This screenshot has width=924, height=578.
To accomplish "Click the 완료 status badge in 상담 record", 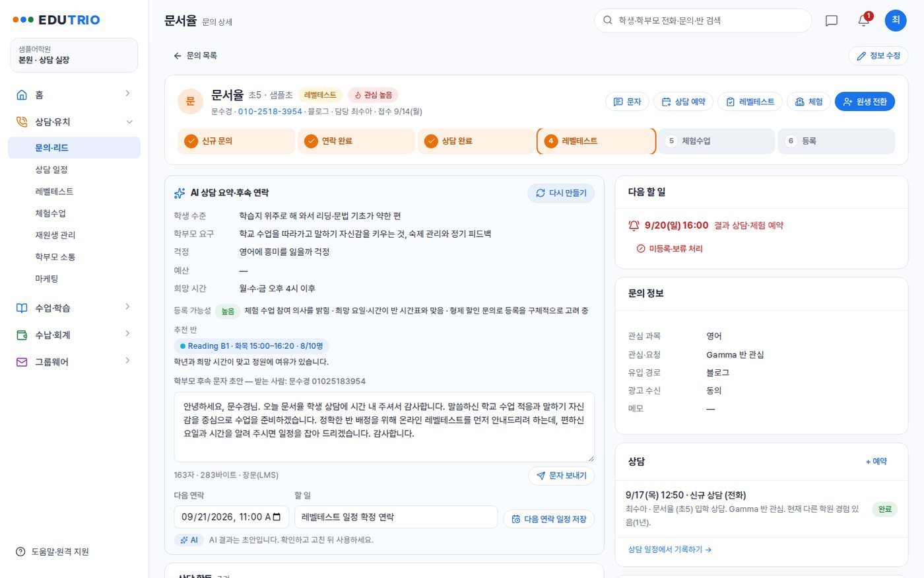I will [x=884, y=509].
